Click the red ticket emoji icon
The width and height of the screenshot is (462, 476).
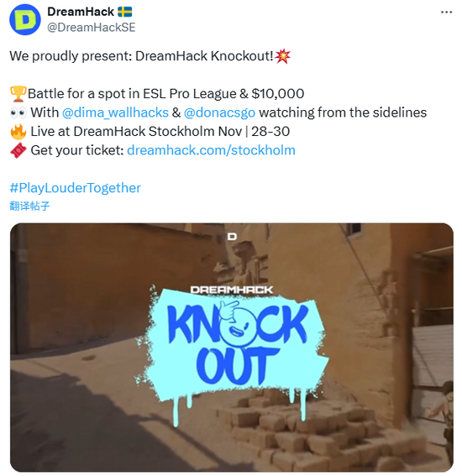coord(18,150)
